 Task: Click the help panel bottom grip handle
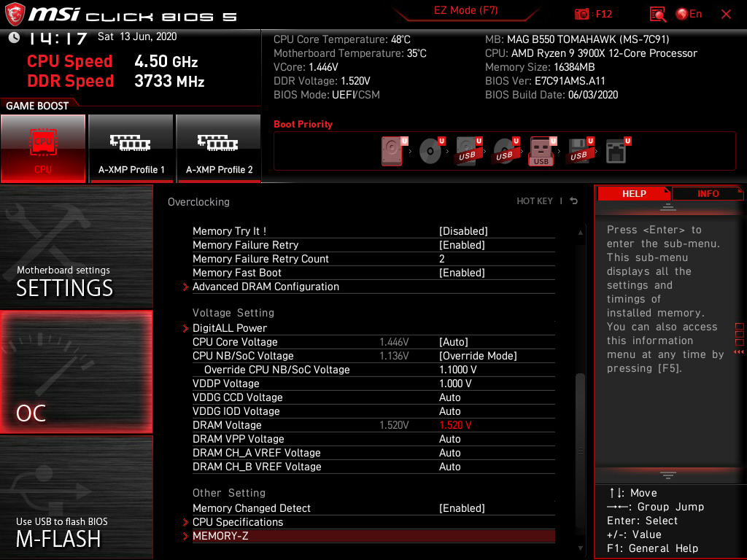point(668,475)
